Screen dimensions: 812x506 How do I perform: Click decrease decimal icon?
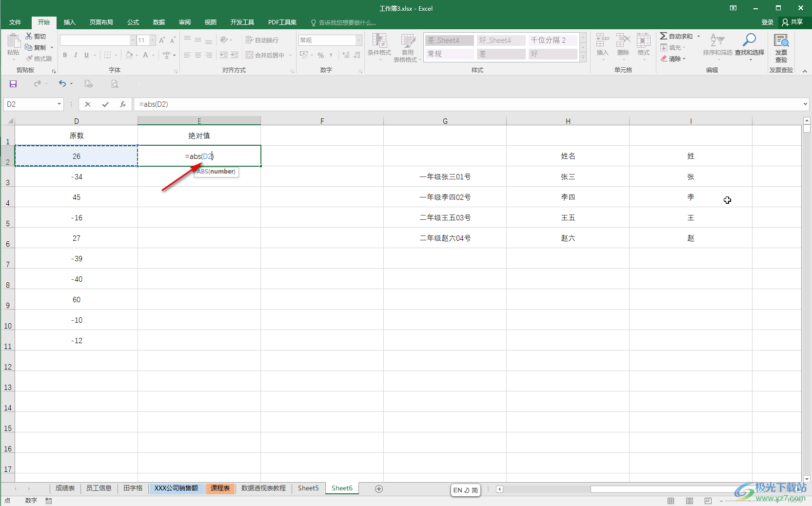[357, 55]
